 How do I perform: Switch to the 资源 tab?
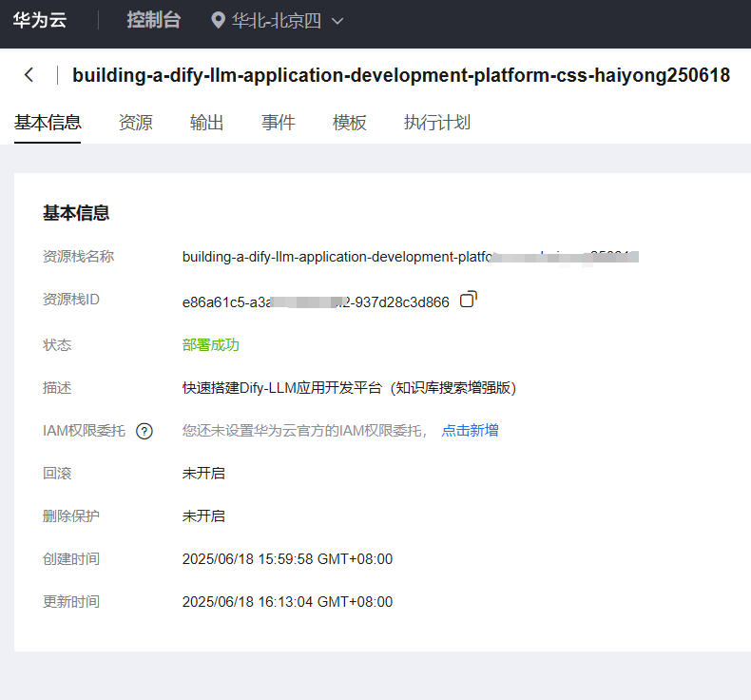[135, 123]
